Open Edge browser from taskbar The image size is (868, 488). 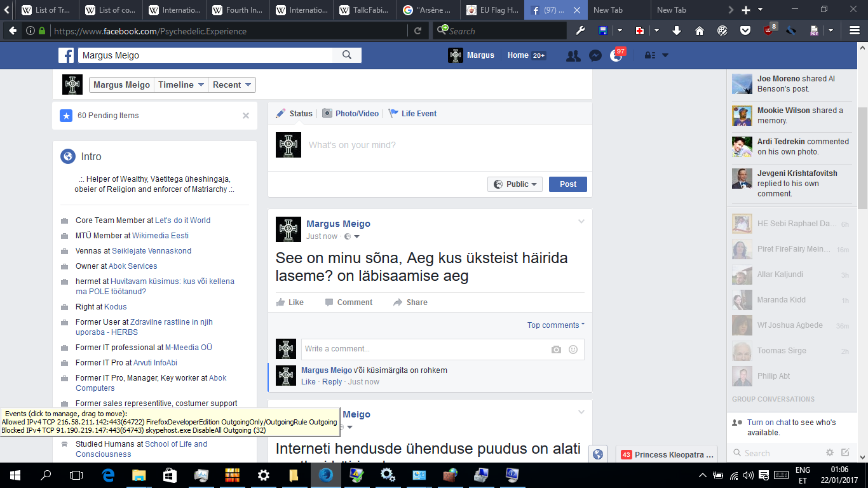pyautogui.click(x=109, y=475)
